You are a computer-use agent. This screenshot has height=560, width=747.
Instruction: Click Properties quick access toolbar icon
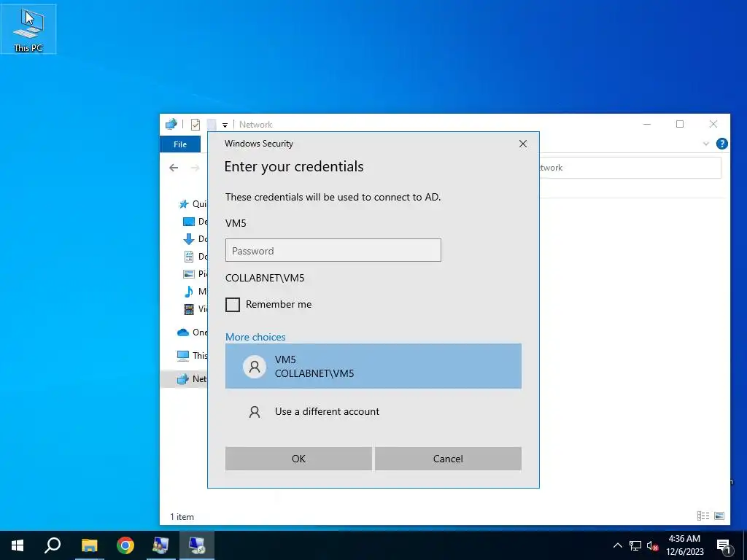pos(196,124)
